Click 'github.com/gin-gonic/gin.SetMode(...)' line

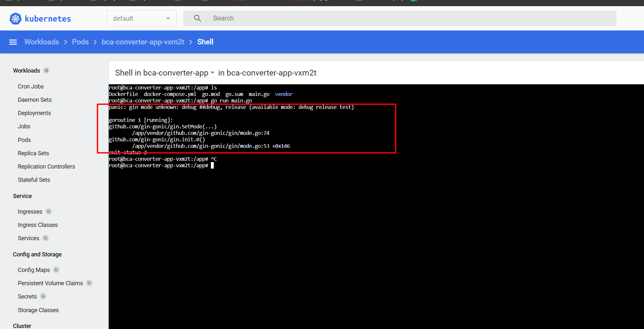click(163, 126)
